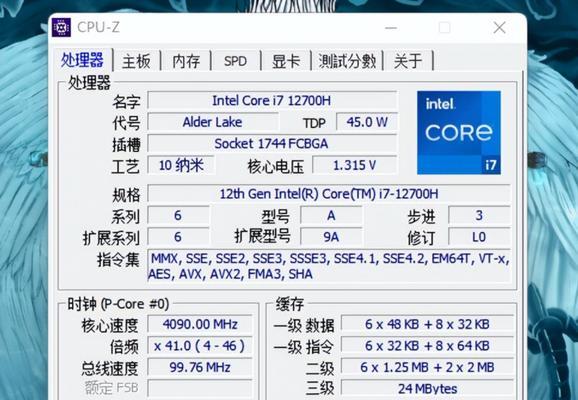This screenshot has height=400, width=578.
Task: Click the 系列 value 6
Action: click(x=178, y=215)
